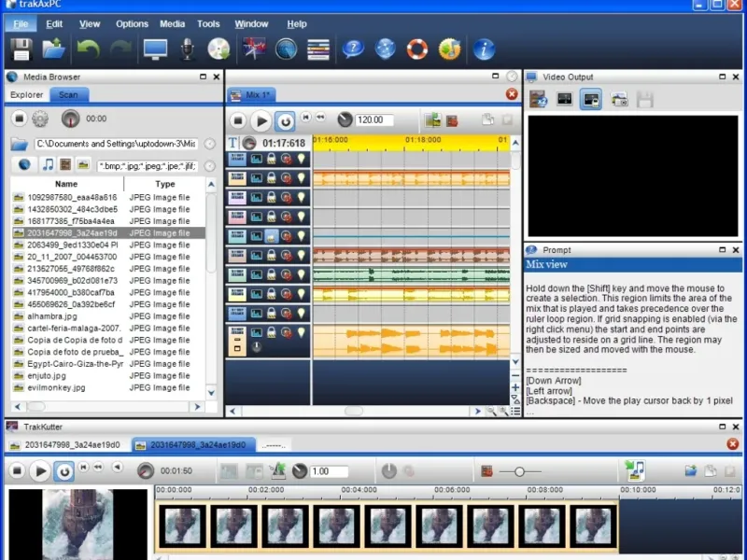
Task: Toggle the loop button in Mix transport
Action: pos(285,120)
